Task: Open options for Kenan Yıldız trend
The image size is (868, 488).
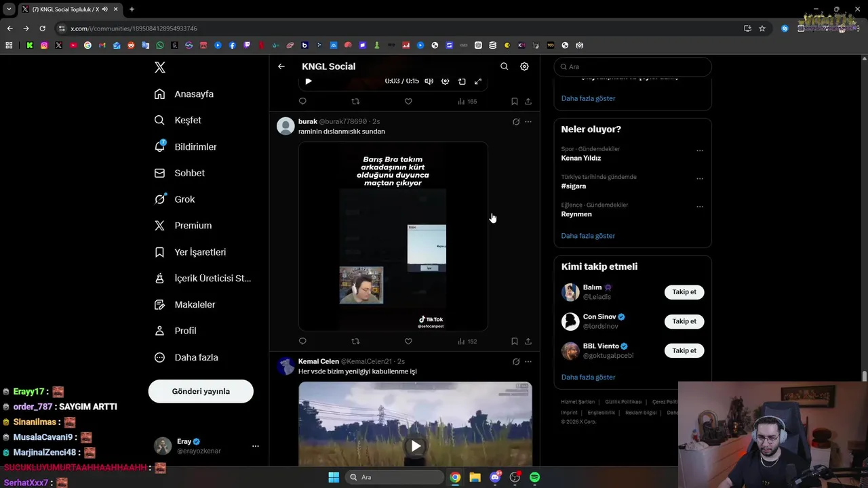Action: pos(700,150)
